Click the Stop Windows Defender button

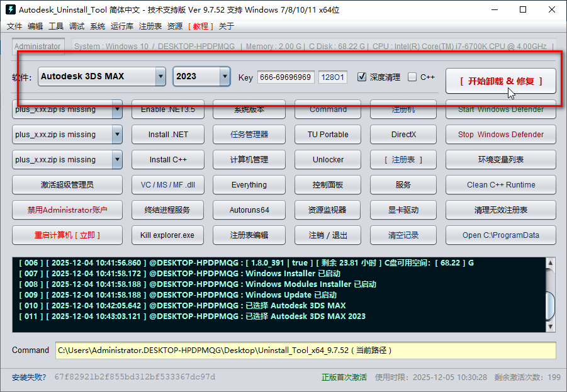[x=501, y=135]
